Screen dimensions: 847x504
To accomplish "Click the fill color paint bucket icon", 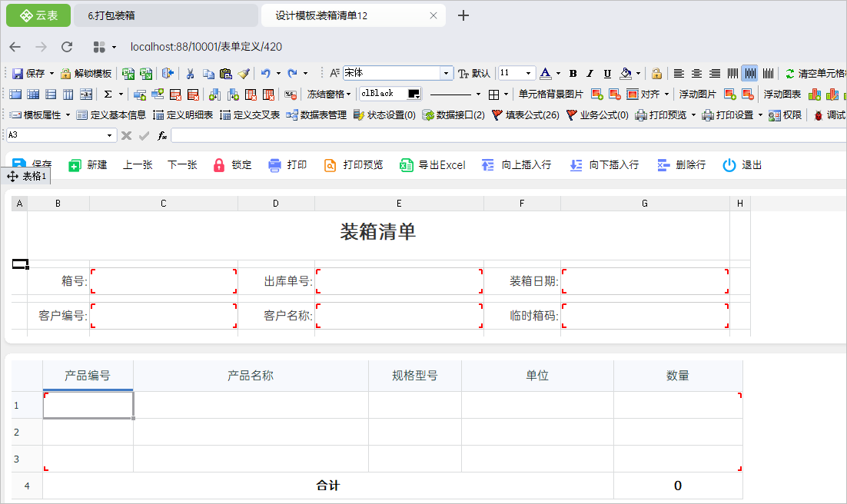I will pyautogui.click(x=626, y=74).
